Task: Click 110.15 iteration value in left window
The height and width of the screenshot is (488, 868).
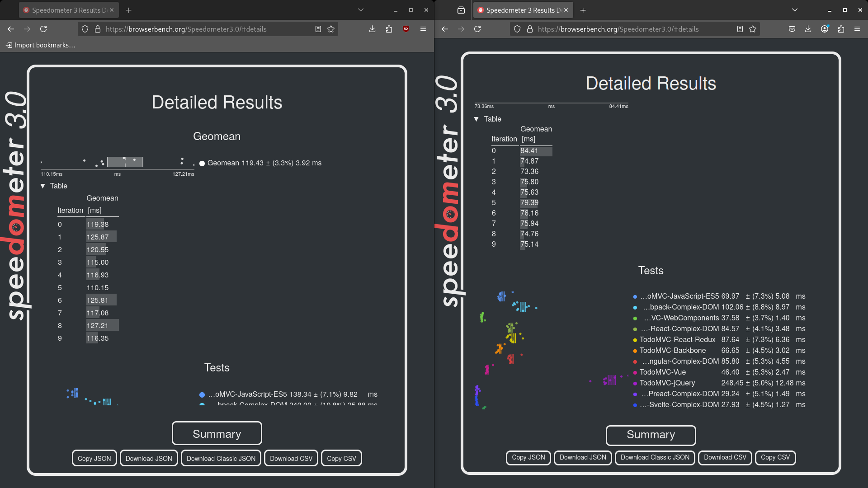Action: point(98,287)
